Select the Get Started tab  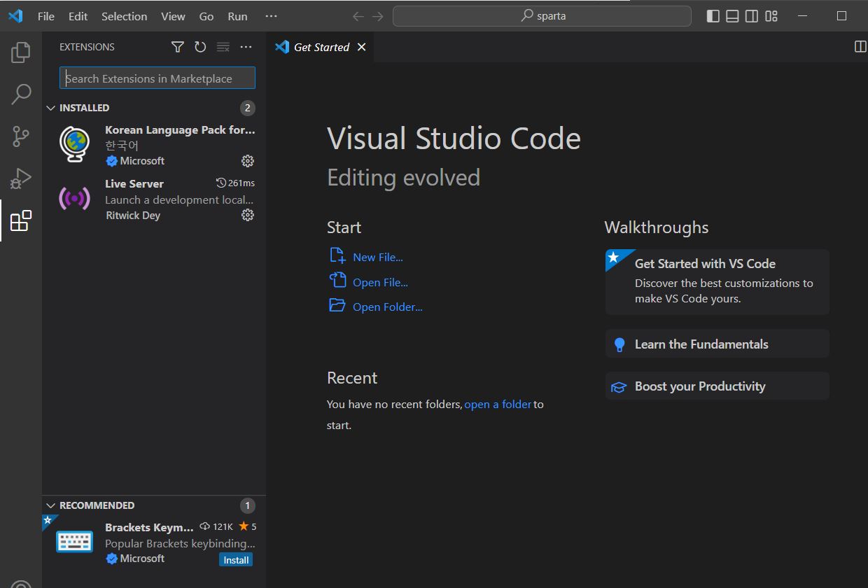click(321, 47)
